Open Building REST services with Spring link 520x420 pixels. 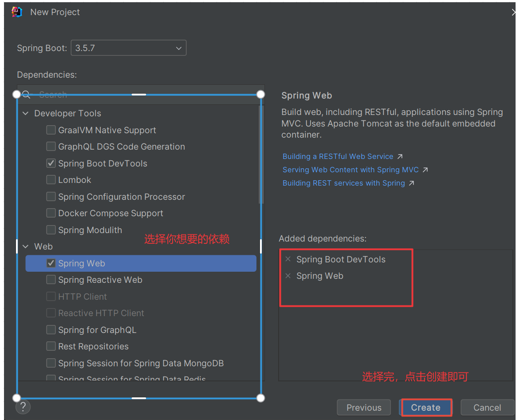pyautogui.click(x=343, y=183)
